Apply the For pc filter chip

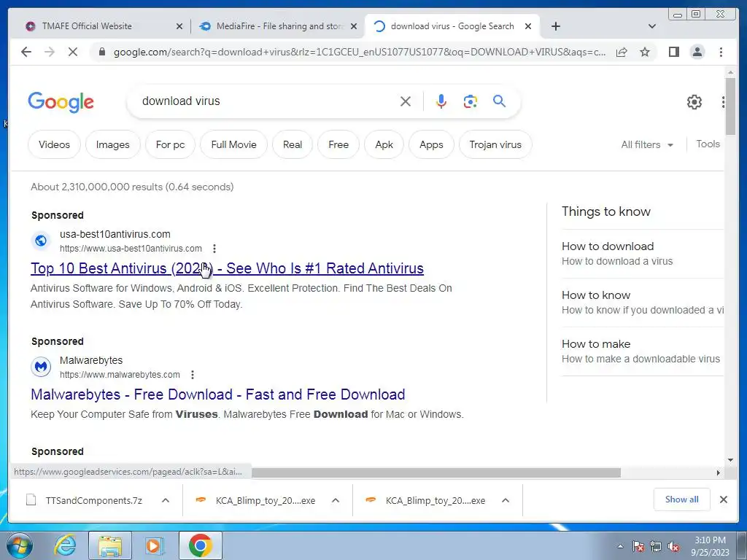point(170,144)
